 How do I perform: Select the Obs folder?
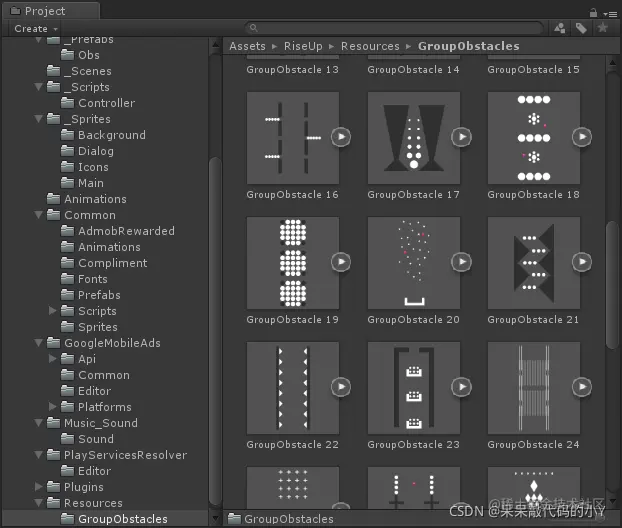coord(80,55)
